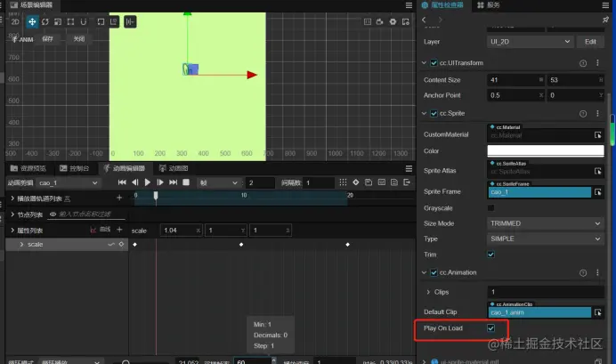Play the animation clip
Viewport: 616px width, 364px height.
(x=147, y=182)
